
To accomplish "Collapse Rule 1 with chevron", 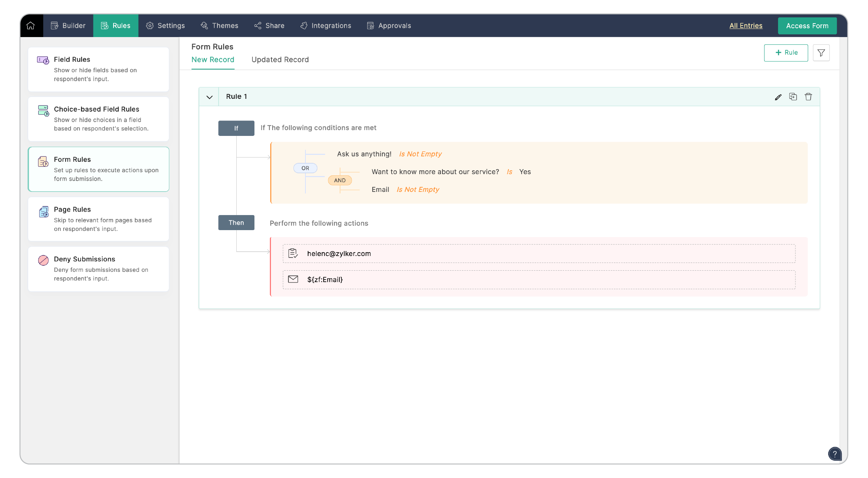I will (x=209, y=97).
